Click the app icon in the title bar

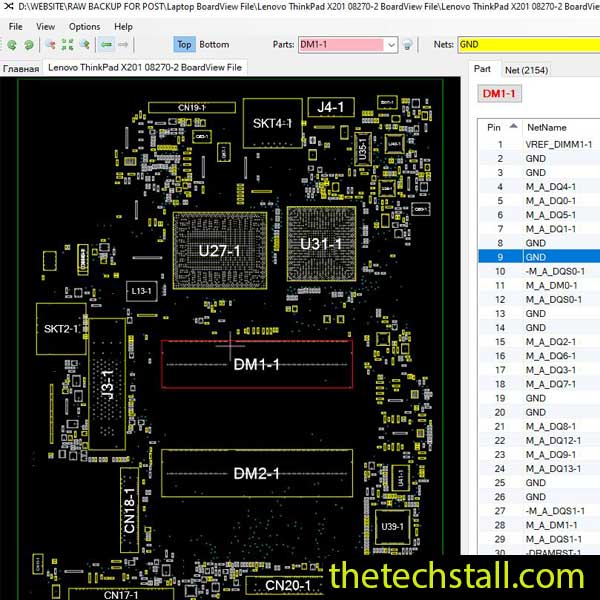coord(8,6)
